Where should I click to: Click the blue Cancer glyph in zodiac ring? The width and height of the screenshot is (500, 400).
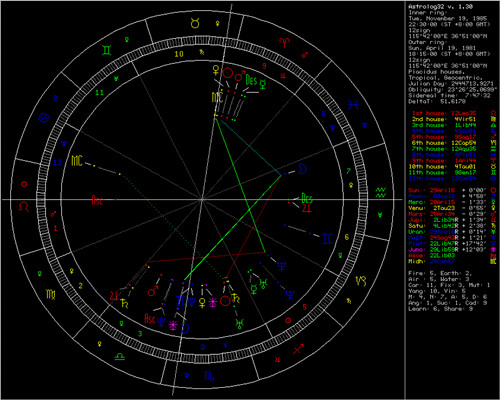coord(44,117)
